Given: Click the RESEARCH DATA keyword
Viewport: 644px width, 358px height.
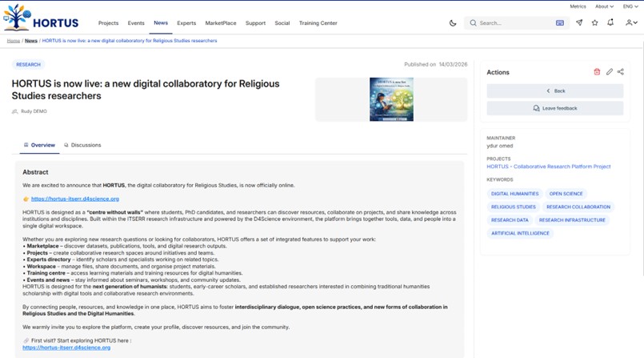Looking at the screenshot, I should pos(510,220).
